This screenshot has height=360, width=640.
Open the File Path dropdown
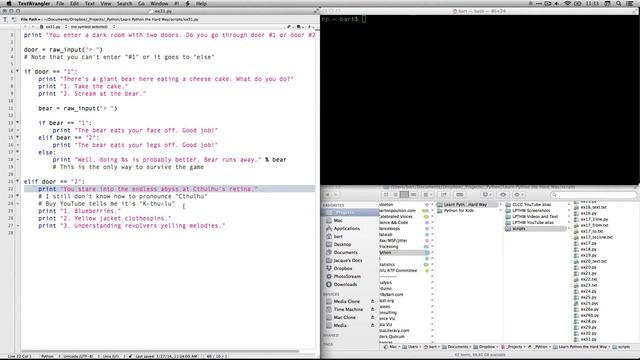coord(31,19)
